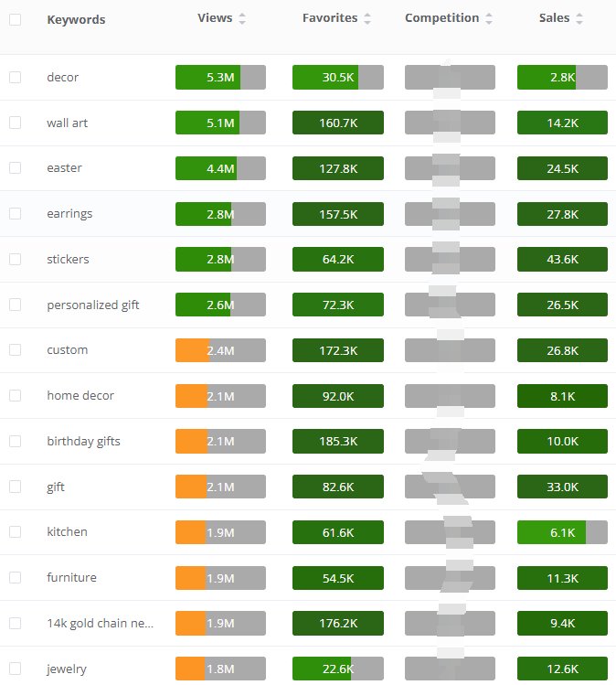Sort table by Views column arrows

(242, 19)
